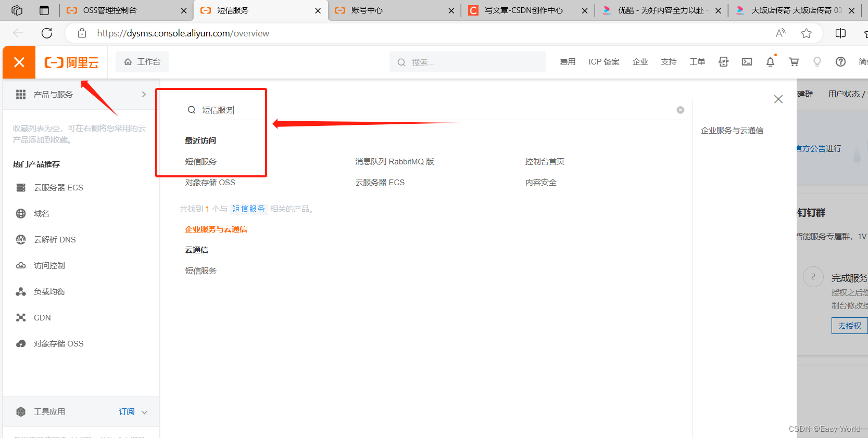Open 短信服务 under 云通信 results
This screenshot has height=438, width=868.
200,270
